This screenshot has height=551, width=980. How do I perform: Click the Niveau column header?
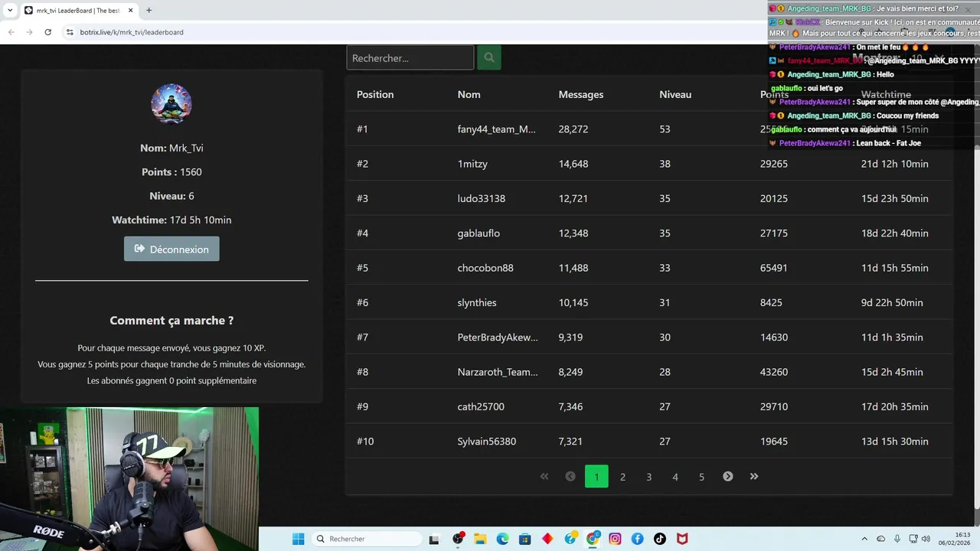tap(675, 94)
